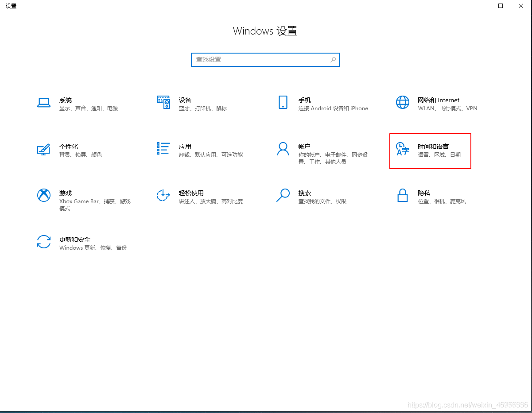Screen dimensions: 532x413
Task: Open the 隐私 padlock icon
Action: click(x=403, y=195)
